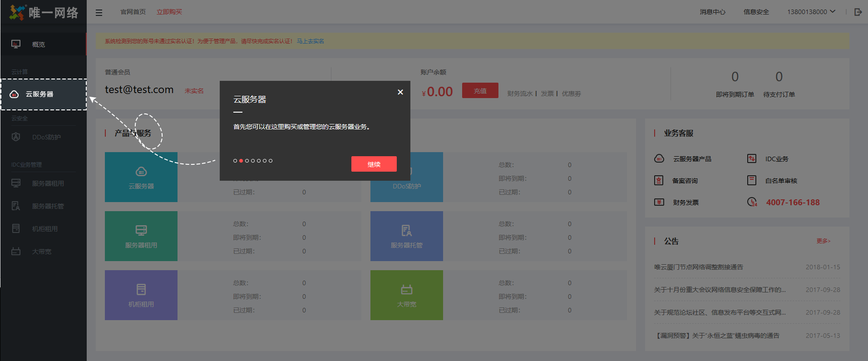Screen dimensions: 868x361
Task: Open announcement about 十月份重大会议网络信息安全
Action: point(720,290)
